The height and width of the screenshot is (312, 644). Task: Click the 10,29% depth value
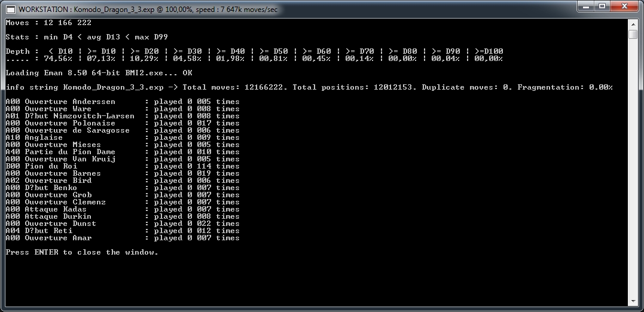click(x=144, y=59)
